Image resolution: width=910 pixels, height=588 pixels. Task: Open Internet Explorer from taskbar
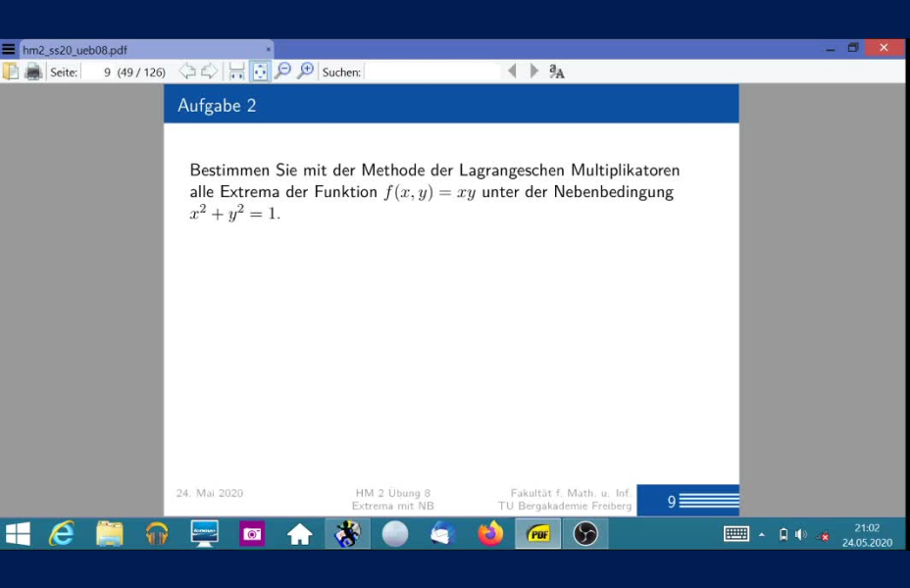click(62, 533)
